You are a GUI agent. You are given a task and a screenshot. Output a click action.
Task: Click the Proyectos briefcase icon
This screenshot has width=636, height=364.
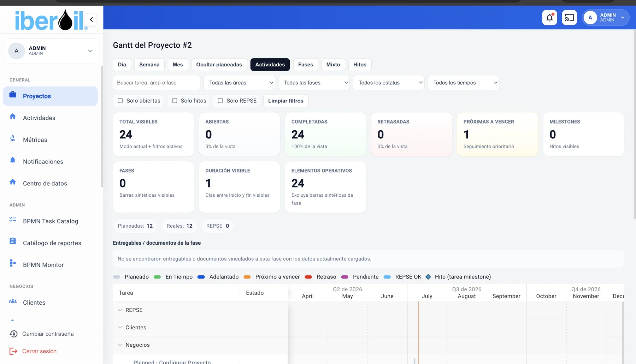pos(13,95)
